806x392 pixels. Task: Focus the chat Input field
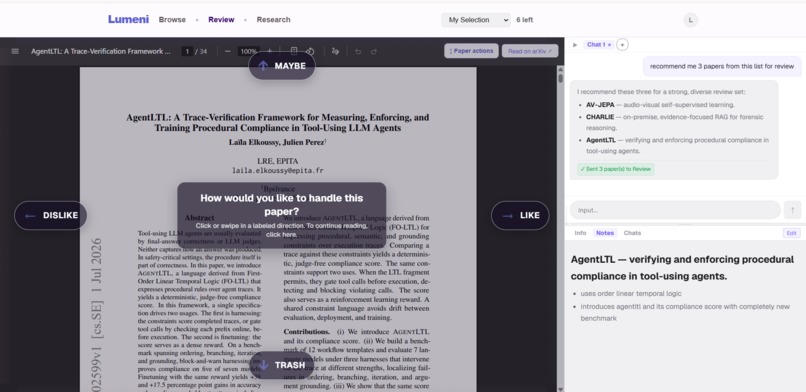pos(675,210)
